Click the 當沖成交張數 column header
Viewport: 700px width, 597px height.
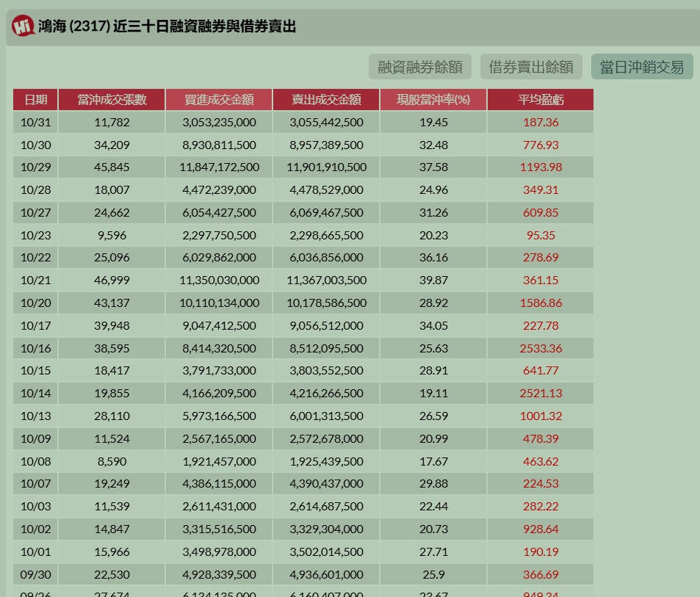click(x=112, y=100)
